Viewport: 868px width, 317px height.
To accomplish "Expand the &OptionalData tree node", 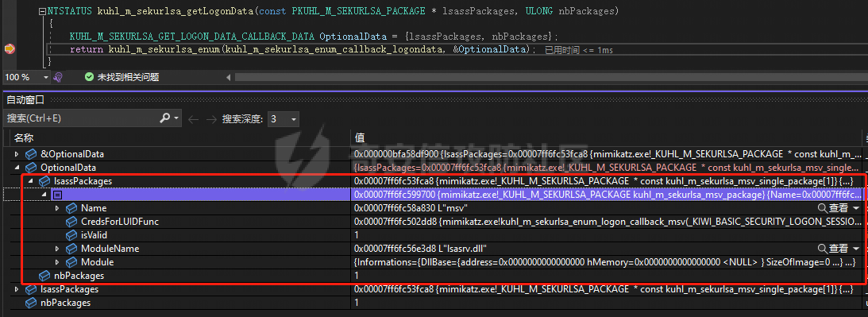I will point(17,154).
